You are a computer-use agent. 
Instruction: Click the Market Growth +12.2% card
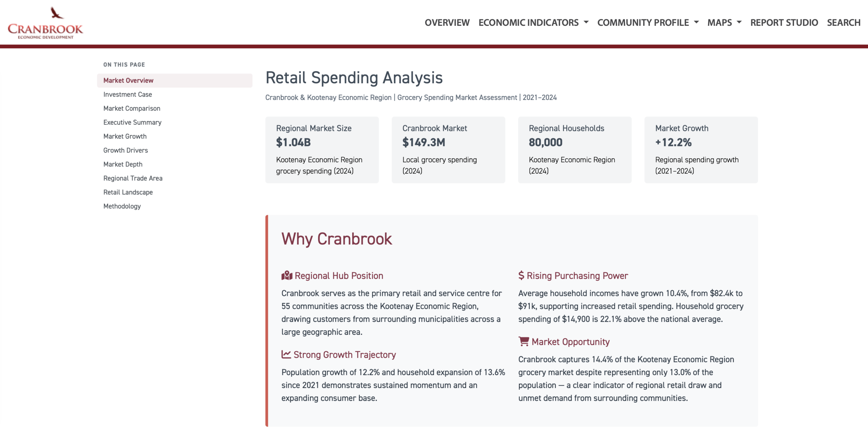(701, 150)
